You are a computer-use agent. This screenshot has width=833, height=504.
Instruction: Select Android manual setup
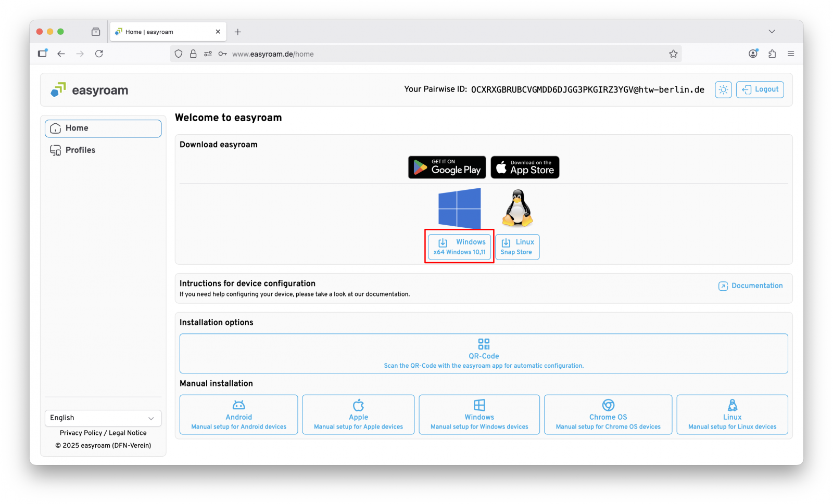coord(238,415)
